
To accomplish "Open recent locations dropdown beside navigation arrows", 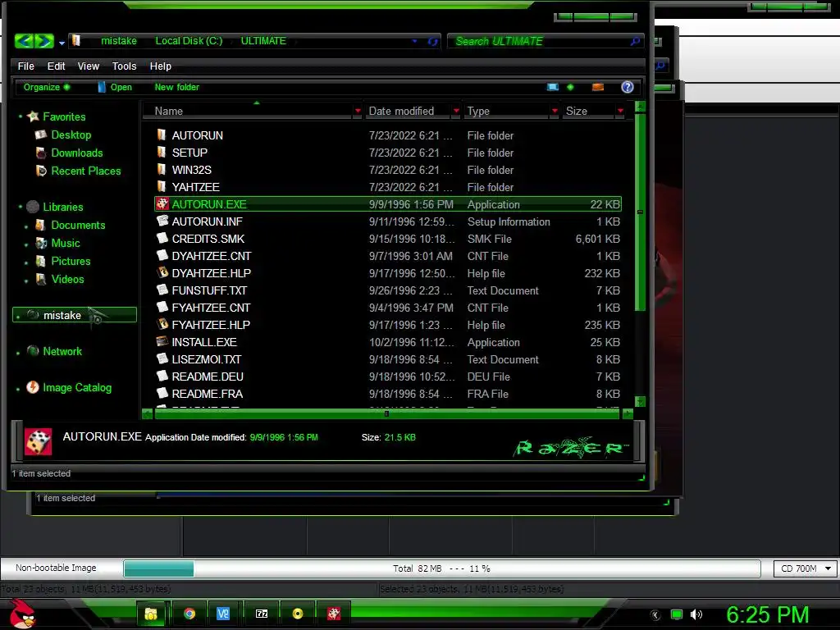I will tap(62, 43).
